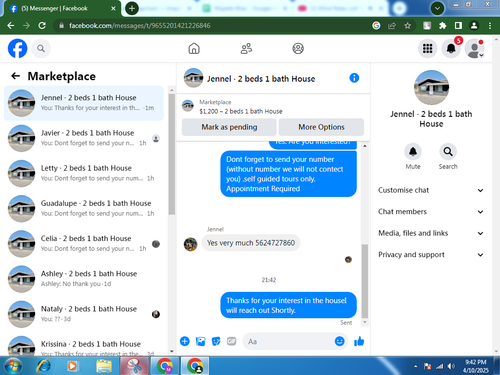The width and height of the screenshot is (500, 375).
Task: Expand Media, files and links section
Action: (x=431, y=233)
